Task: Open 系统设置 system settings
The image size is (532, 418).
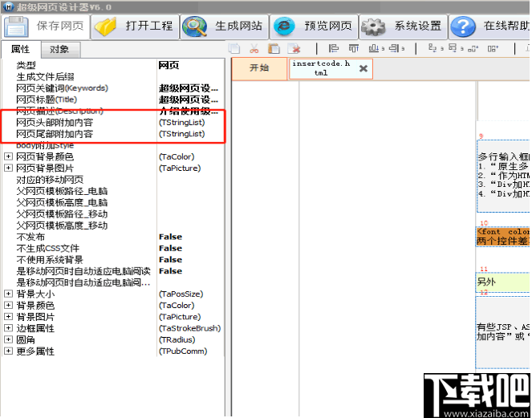Action: tap(404, 26)
